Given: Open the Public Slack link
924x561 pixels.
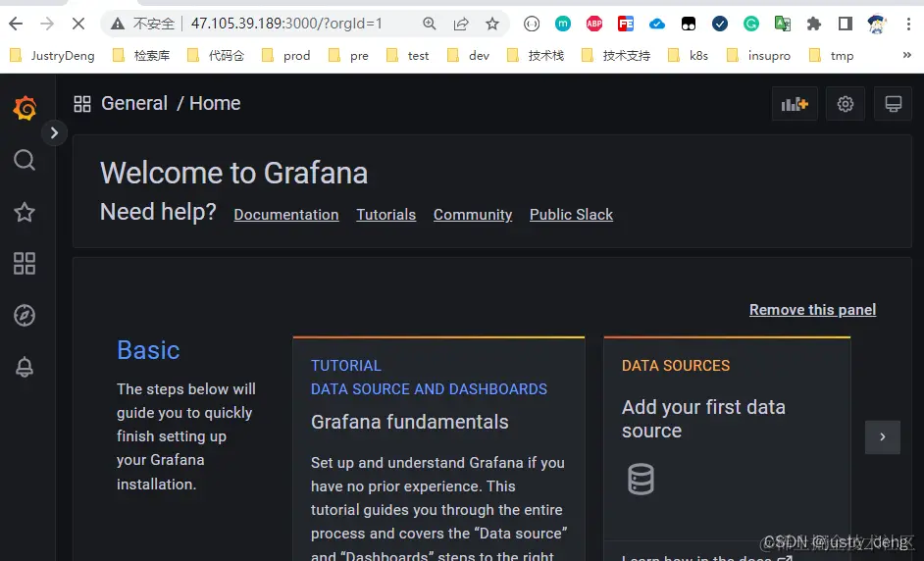Looking at the screenshot, I should coord(571,215).
